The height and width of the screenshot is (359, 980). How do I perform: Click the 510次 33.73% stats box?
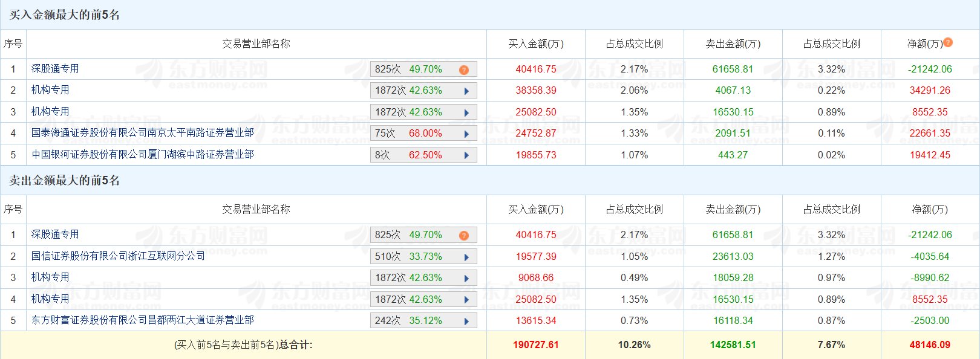[x=417, y=257]
